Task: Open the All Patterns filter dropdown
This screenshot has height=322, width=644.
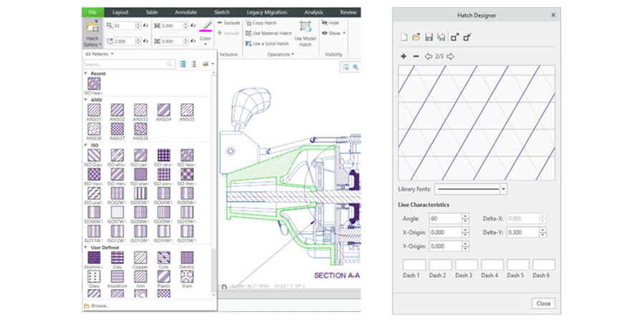Action: click(x=99, y=54)
